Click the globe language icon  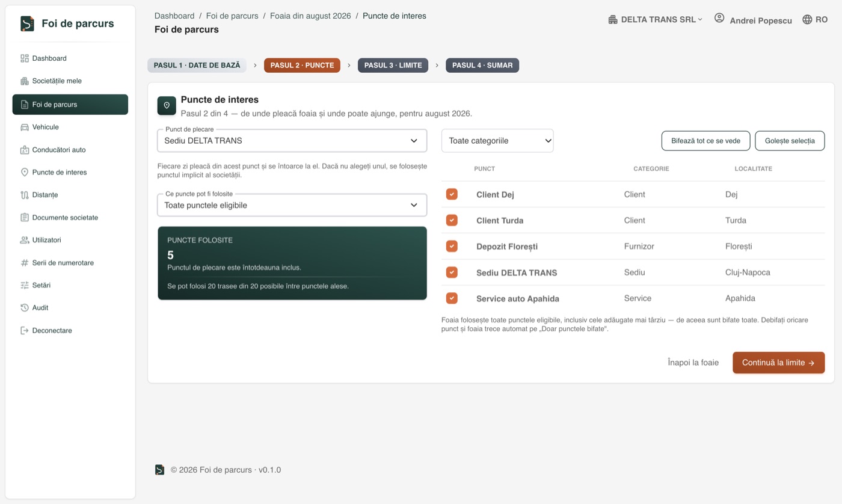coord(807,19)
